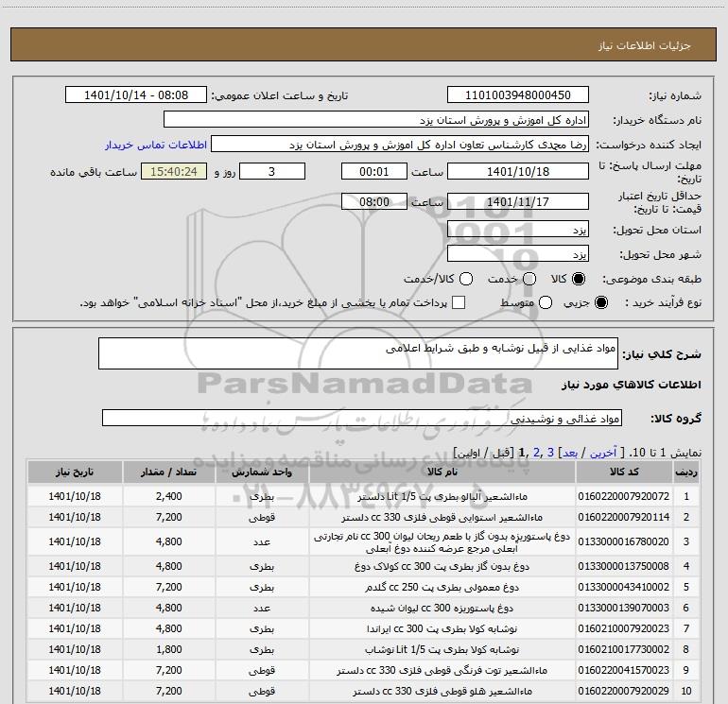
Task: Click the delivery province field استان محل تحویل
Action: [518, 230]
